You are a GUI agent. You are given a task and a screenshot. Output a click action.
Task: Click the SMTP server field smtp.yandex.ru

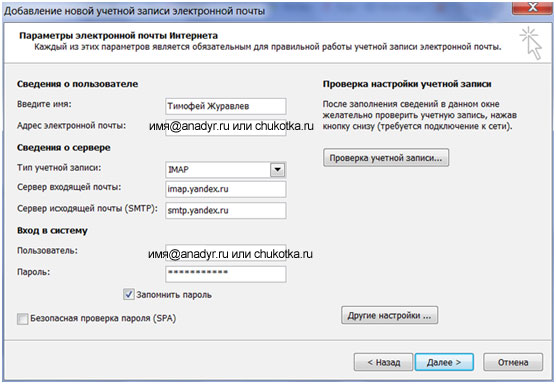226,210
